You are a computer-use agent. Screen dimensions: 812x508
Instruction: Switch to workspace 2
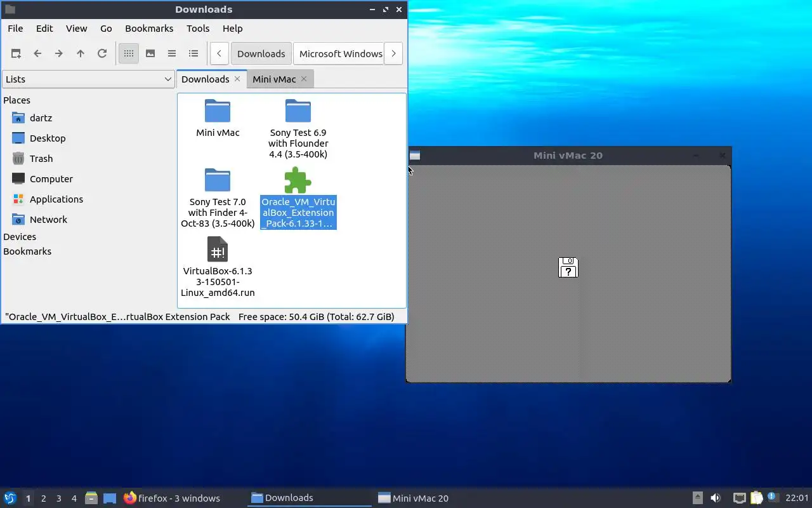click(x=43, y=498)
